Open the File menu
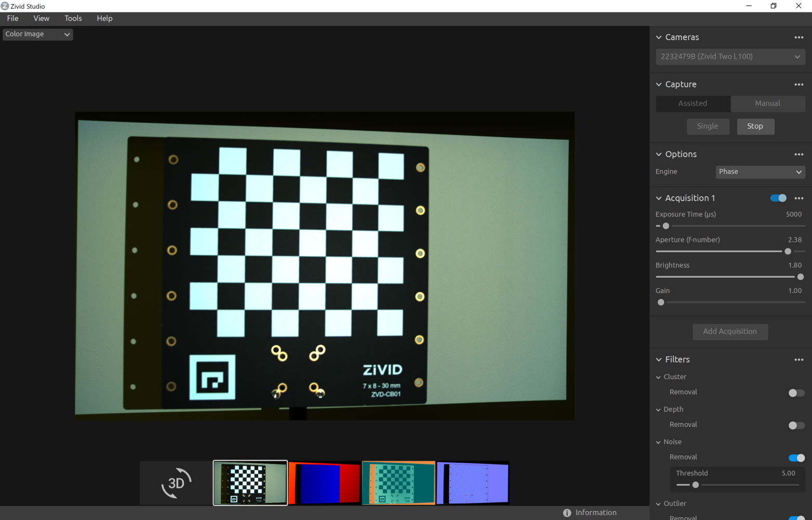Screen dimensions: 812x520 (x=13, y=18)
